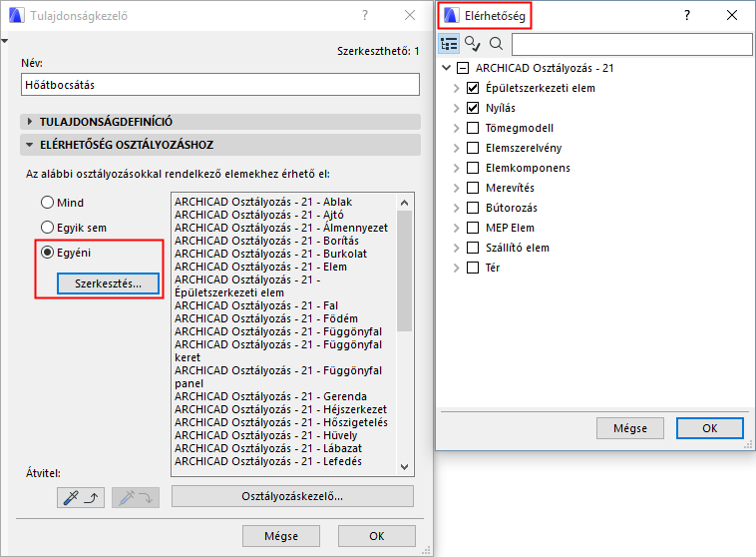Expand the Épületszerkezeti elem branch
Screen dimensions: 756x557
[456, 88]
